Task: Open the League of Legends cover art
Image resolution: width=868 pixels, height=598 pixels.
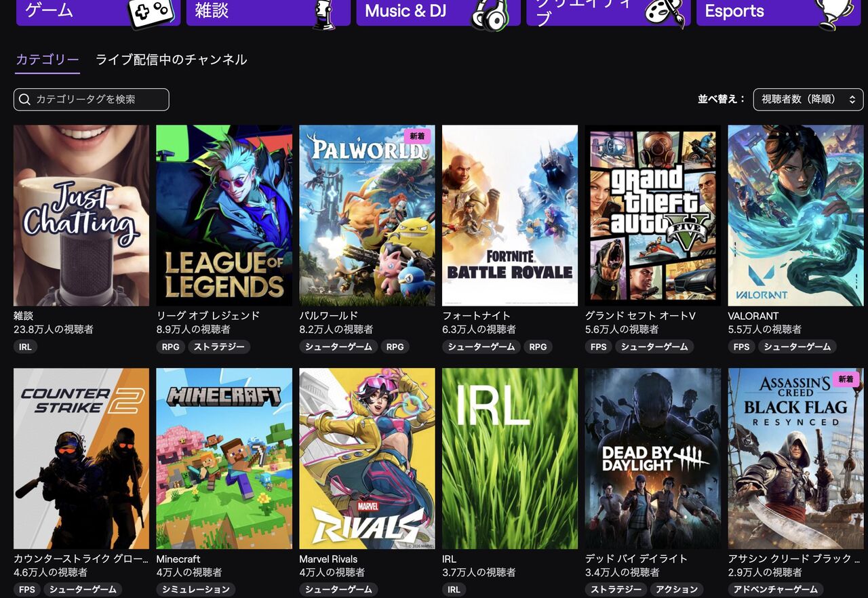Action: coord(224,215)
